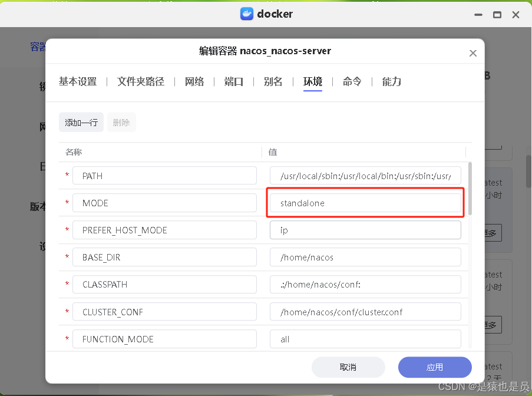
Task: Edit the ip value field
Action: click(365, 230)
